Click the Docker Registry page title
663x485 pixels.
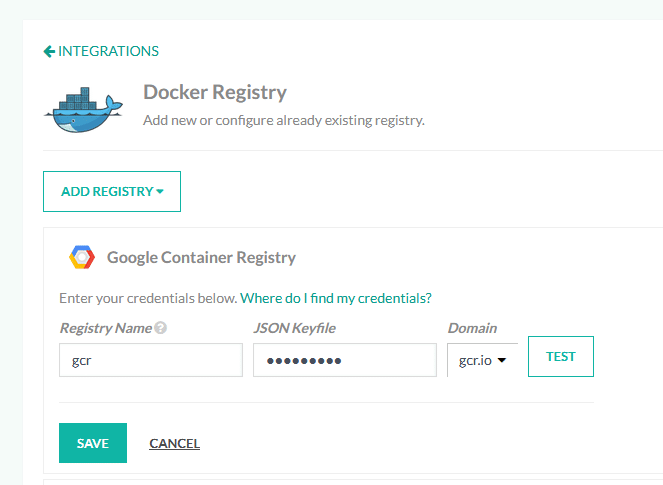point(215,92)
